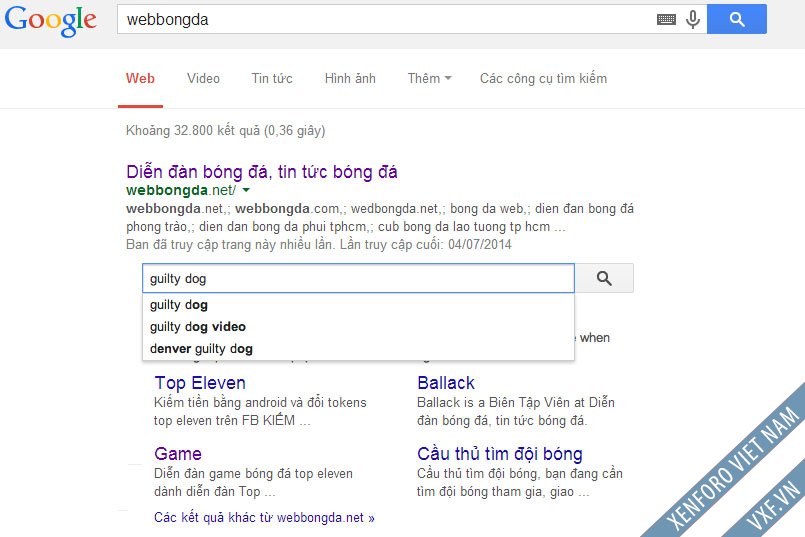Open Cầu thủ tìm đội bóng link
Image resolution: width=805 pixels, height=537 pixels.
click(x=499, y=454)
